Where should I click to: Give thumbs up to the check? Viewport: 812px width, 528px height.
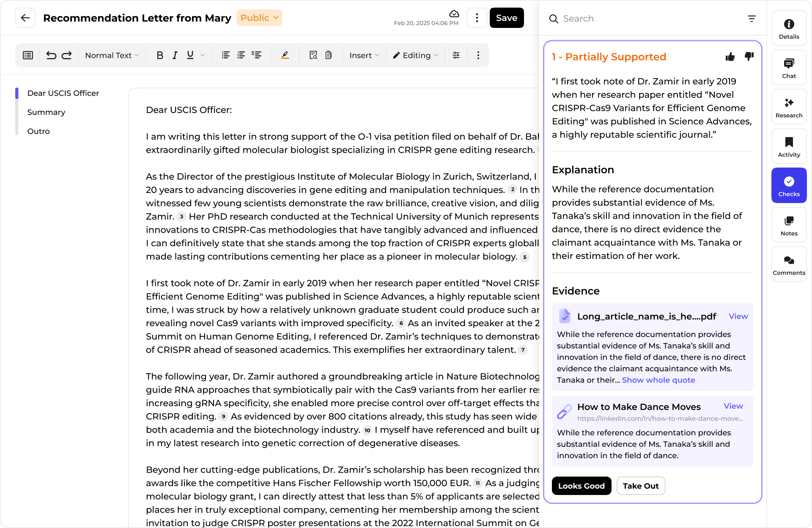click(x=730, y=57)
